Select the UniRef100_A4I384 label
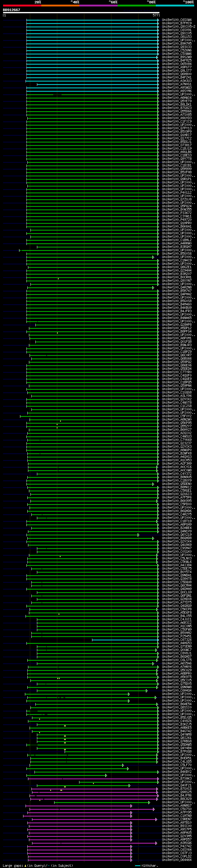The height and width of the screenshot is (868, 197). (177, 565)
